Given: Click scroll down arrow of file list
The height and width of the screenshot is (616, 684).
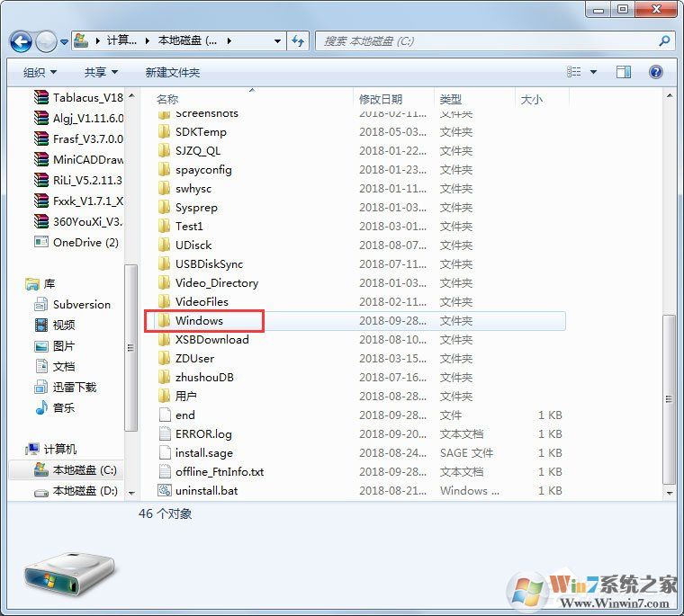Looking at the screenshot, I should click(670, 493).
